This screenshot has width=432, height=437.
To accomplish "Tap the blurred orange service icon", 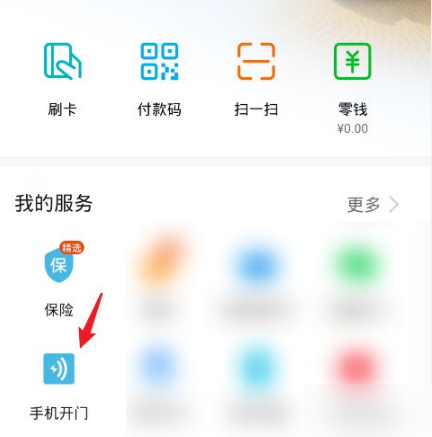I will click(x=160, y=262).
